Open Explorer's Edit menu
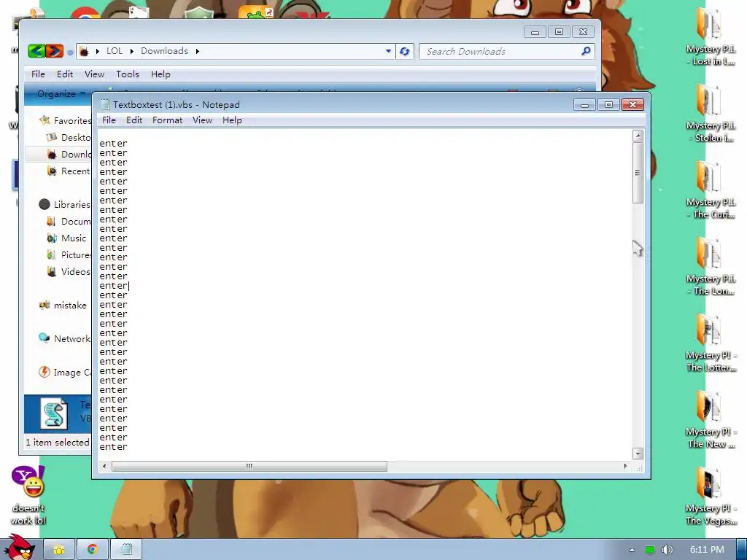 coord(65,74)
